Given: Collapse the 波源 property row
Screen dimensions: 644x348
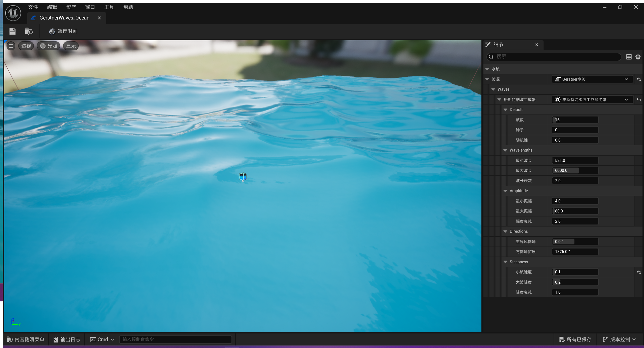Looking at the screenshot, I should coord(487,79).
